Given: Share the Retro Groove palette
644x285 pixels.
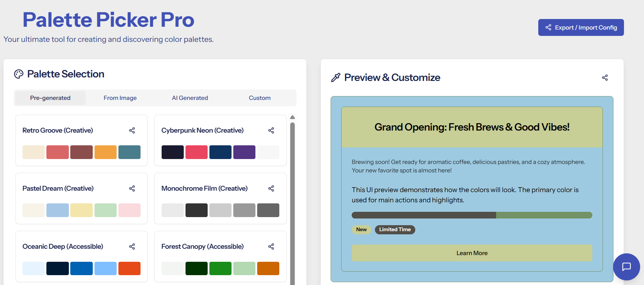Looking at the screenshot, I should (132, 131).
